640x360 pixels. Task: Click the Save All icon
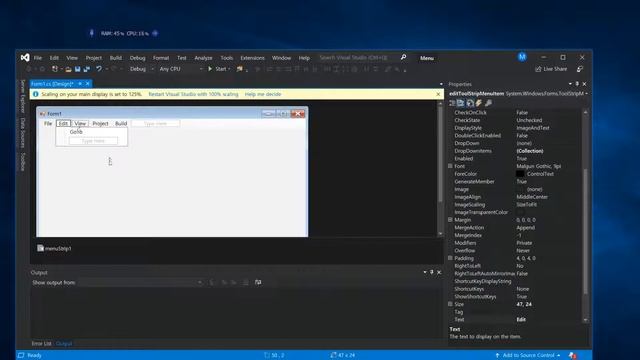click(87, 69)
